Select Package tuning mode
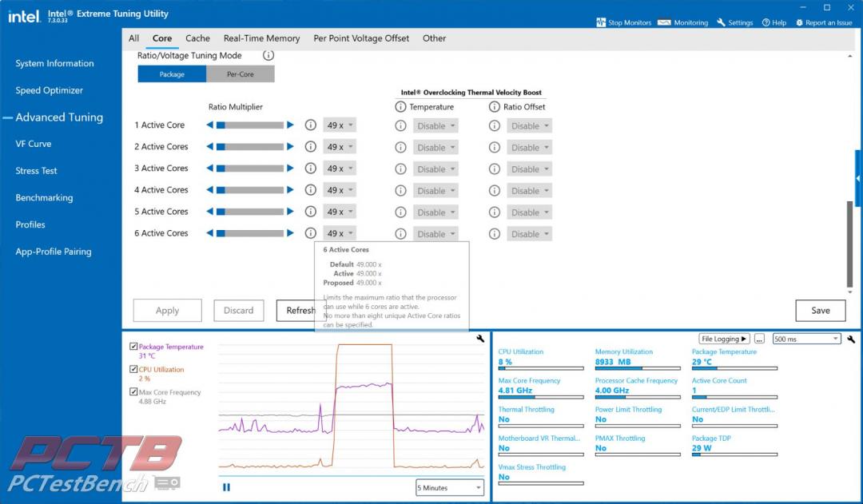 click(172, 73)
